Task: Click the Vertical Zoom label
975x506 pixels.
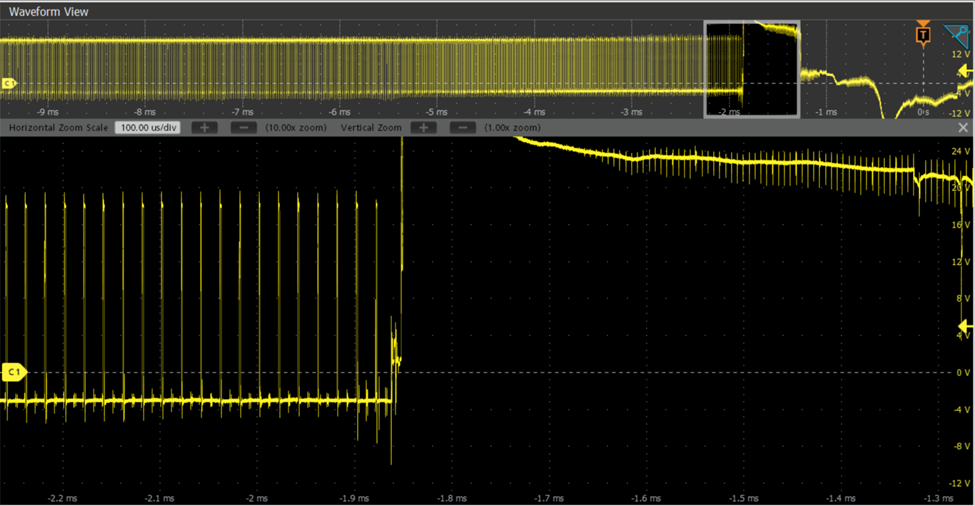Action: 371,127
